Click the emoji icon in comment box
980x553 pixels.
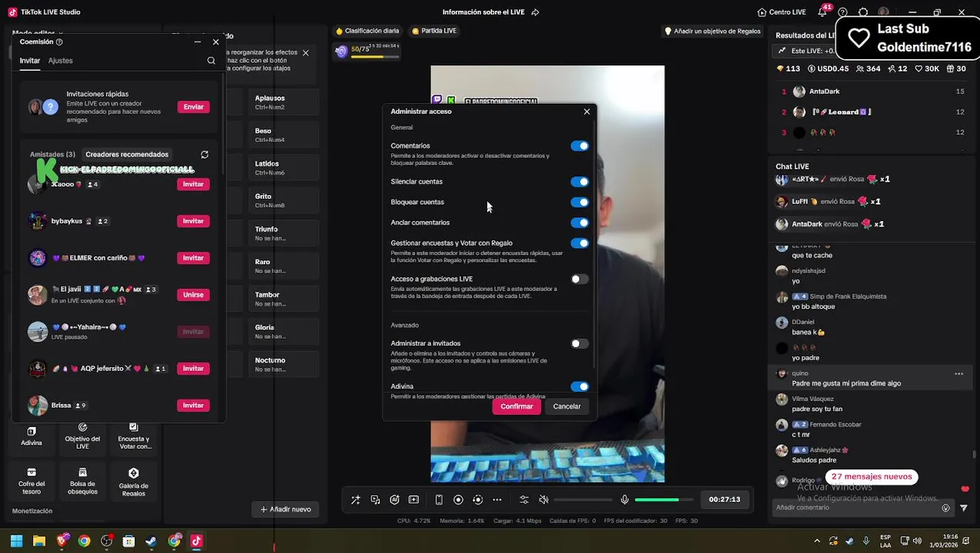pyautogui.click(x=945, y=508)
